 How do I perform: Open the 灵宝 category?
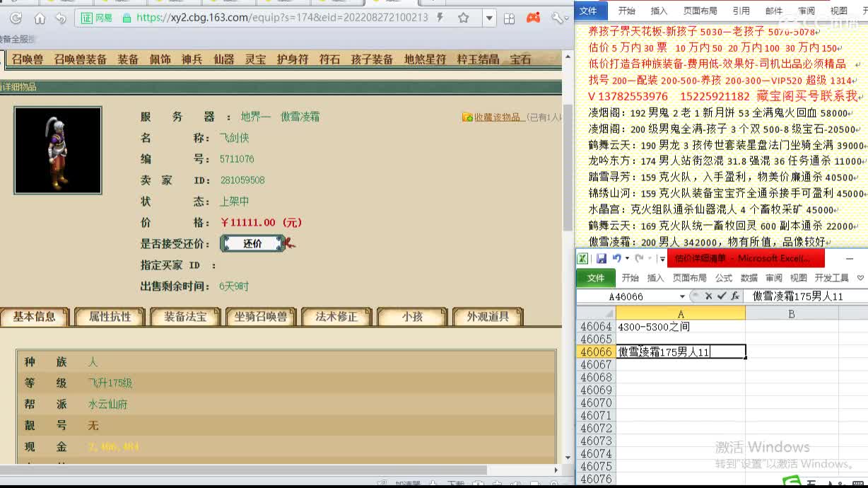(x=255, y=59)
